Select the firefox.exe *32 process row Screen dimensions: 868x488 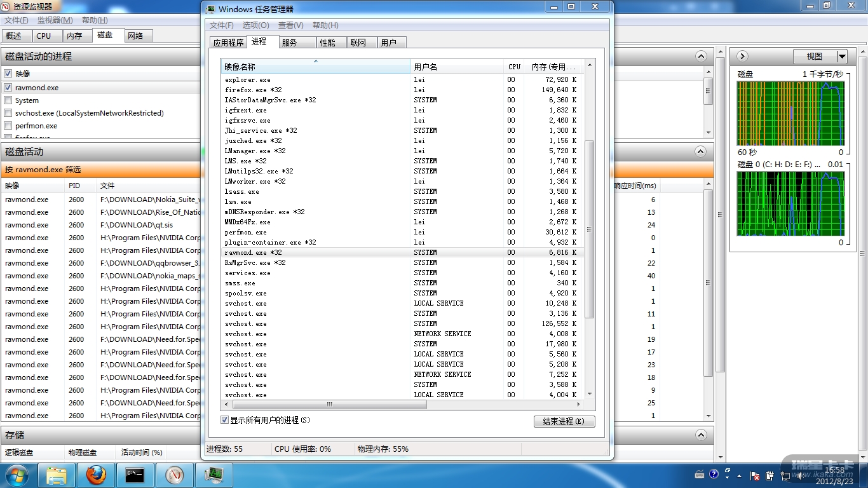pyautogui.click(x=402, y=90)
